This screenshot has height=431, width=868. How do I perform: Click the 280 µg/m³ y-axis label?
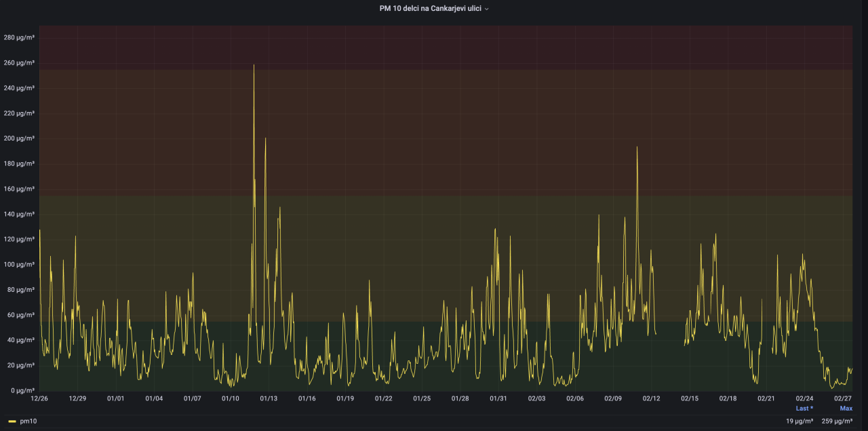tap(19, 38)
